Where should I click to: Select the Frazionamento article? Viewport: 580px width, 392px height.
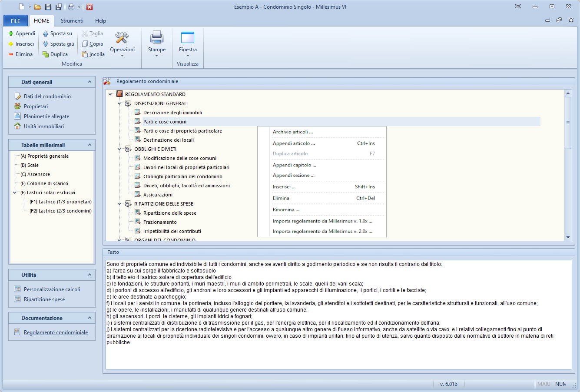click(160, 222)
